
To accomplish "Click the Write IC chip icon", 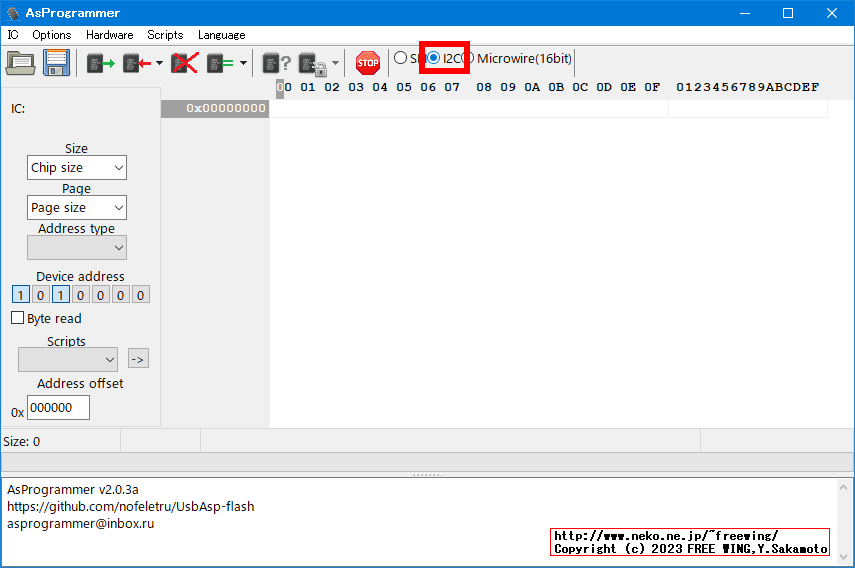I will tap(136, 63).
